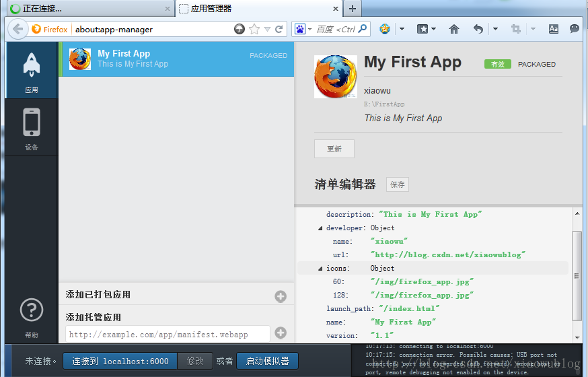Viewport: 588px width, 377px height.
Task: Click the 60 icon path value
Action: click(422, 281)
